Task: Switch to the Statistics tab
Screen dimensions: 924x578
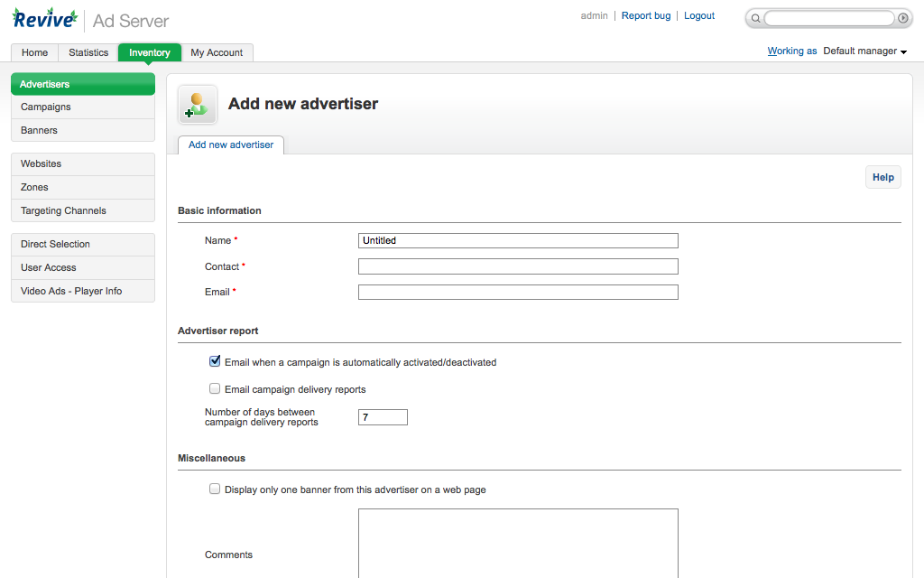Action: 88,52
